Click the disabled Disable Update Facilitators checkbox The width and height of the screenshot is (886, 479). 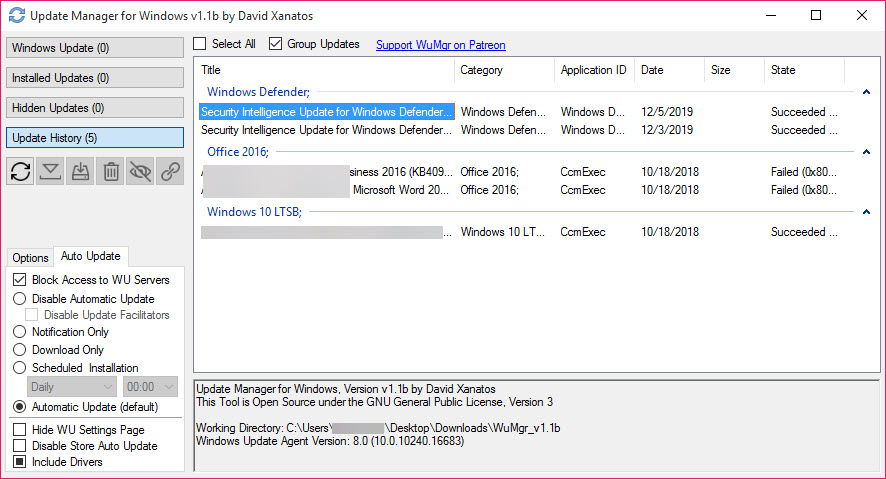click(32, 315)
